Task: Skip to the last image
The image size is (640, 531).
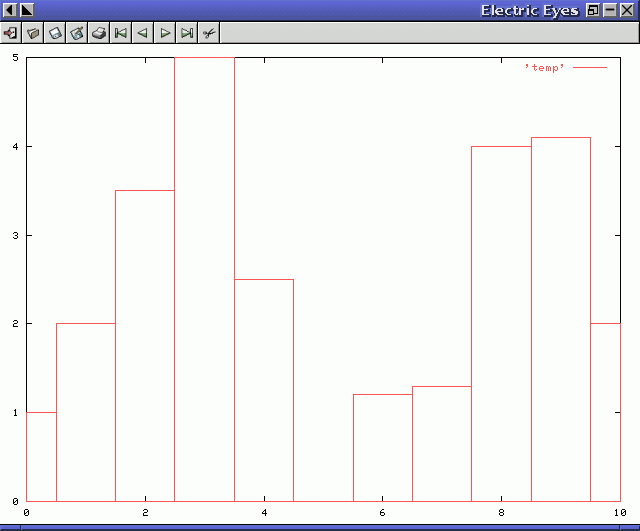Action: (x=187, y=33)
